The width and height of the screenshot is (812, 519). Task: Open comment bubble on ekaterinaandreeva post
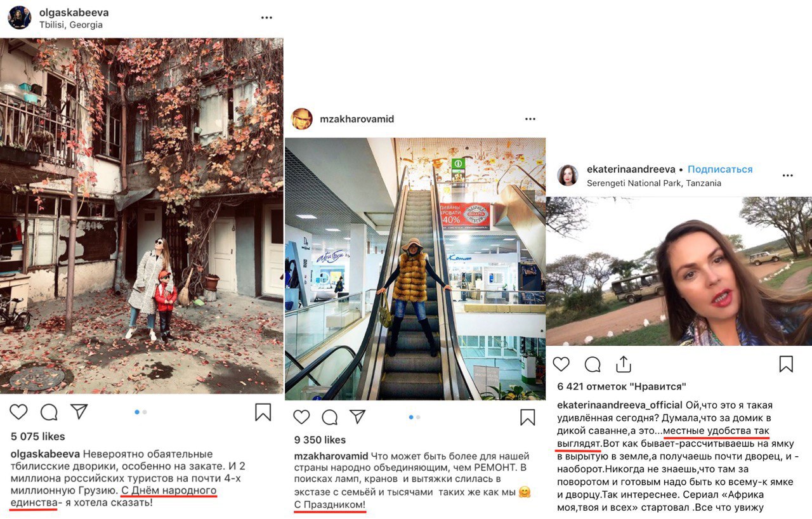click(593, 364)
